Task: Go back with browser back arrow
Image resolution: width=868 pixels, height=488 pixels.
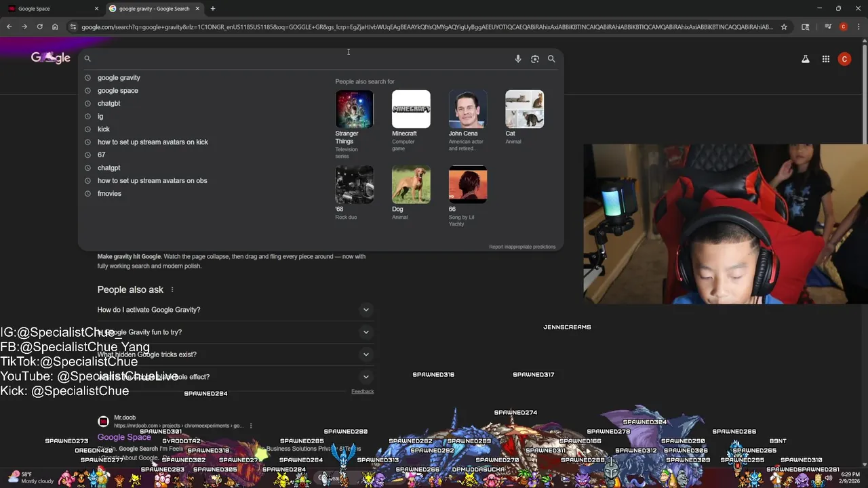Action: 9,27
